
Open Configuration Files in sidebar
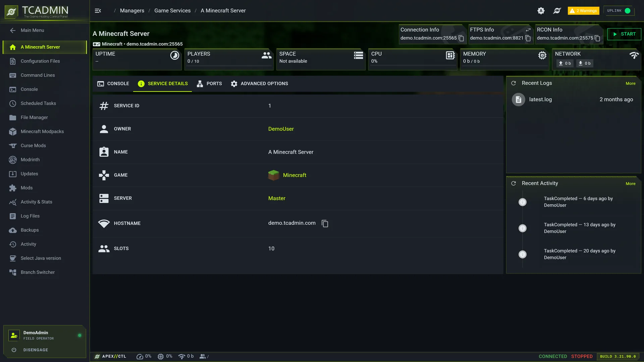tap(45, 61)
